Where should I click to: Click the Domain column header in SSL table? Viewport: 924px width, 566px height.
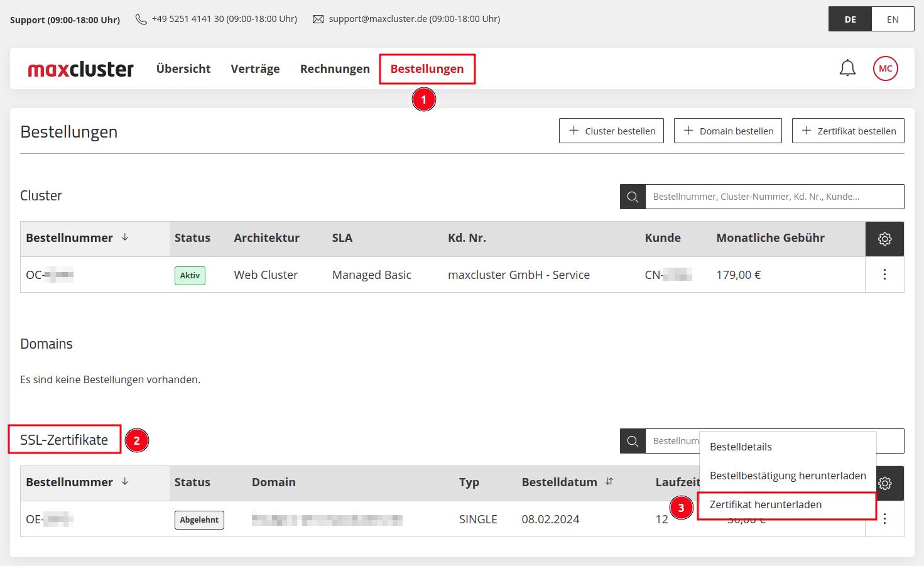tap(273, 482)
